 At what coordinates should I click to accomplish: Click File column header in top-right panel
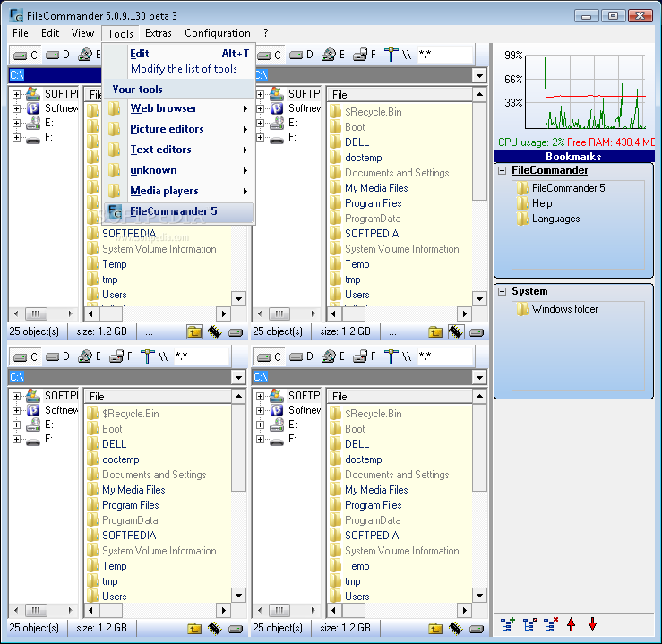(400, 95)
